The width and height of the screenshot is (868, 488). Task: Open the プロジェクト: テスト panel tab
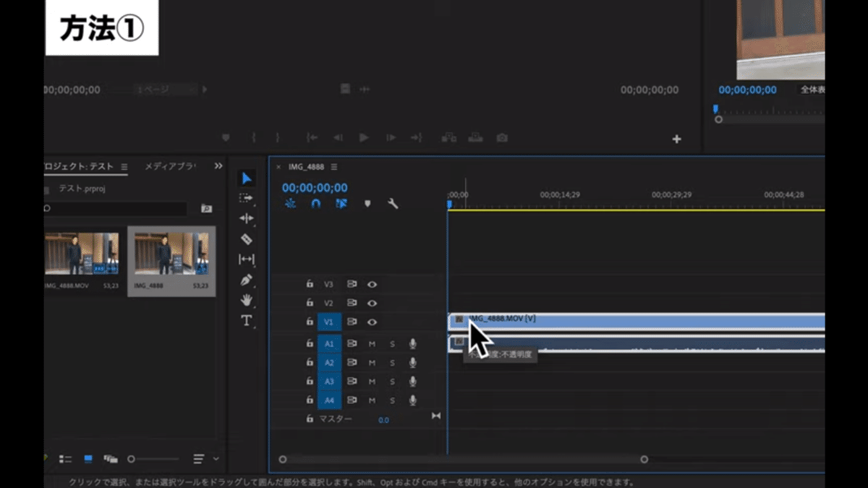click(78, 166)
